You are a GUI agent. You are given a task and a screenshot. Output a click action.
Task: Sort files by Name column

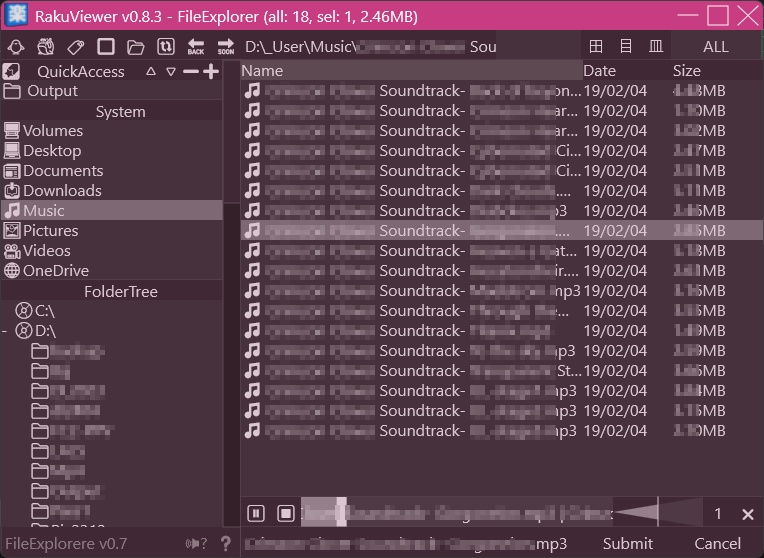[x=411, y=71]
